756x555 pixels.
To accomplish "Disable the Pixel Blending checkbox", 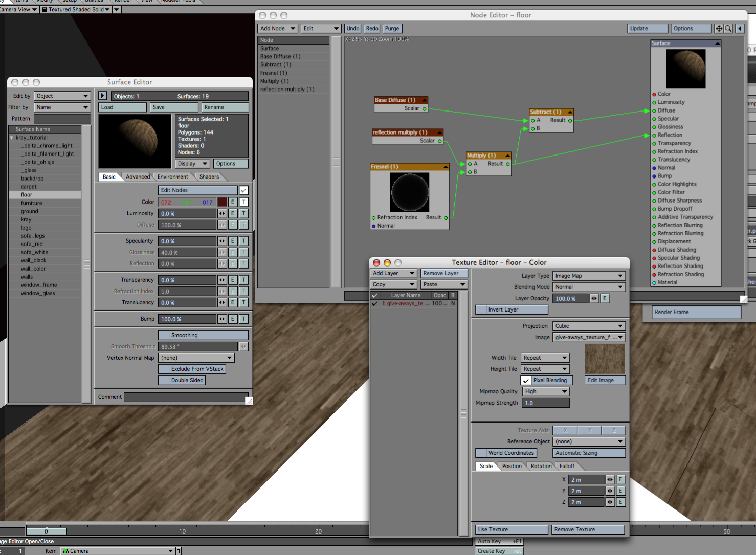I will [526, 380].
